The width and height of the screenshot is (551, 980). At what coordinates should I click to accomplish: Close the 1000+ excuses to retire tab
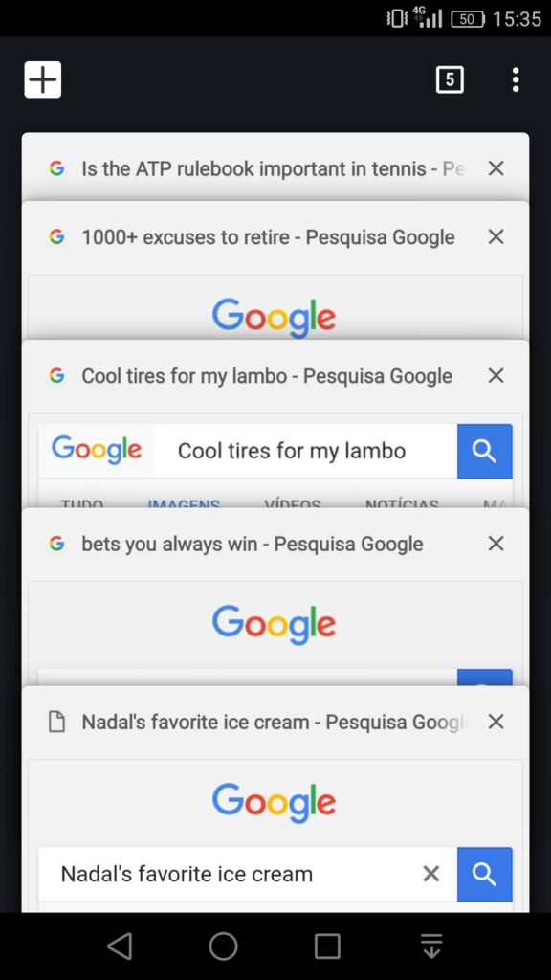click(x=496, y=237)
